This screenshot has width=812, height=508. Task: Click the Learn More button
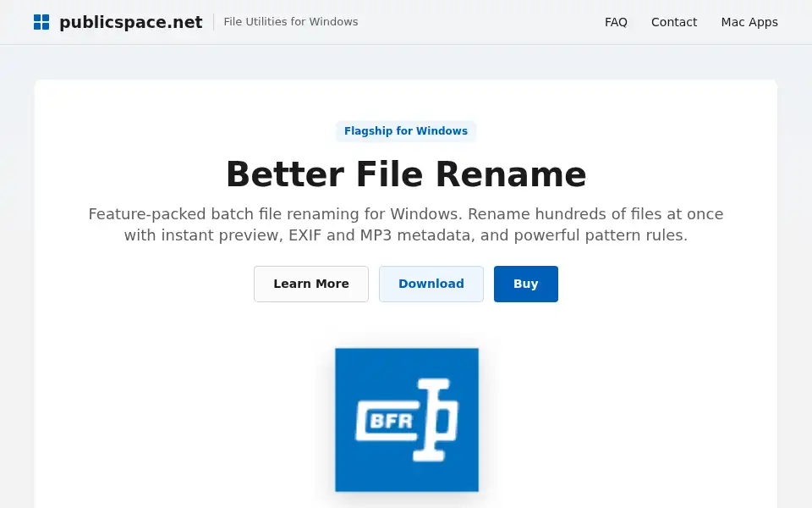(311, 284)
